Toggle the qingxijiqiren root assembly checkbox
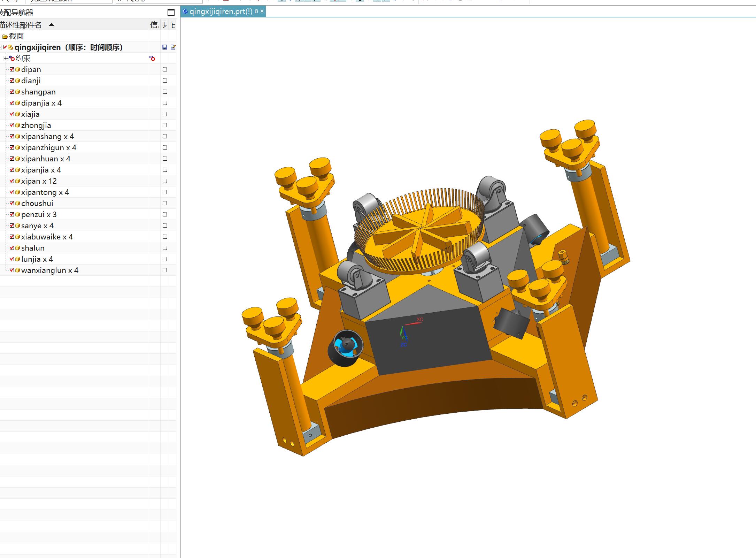 (x=5, y=47)
